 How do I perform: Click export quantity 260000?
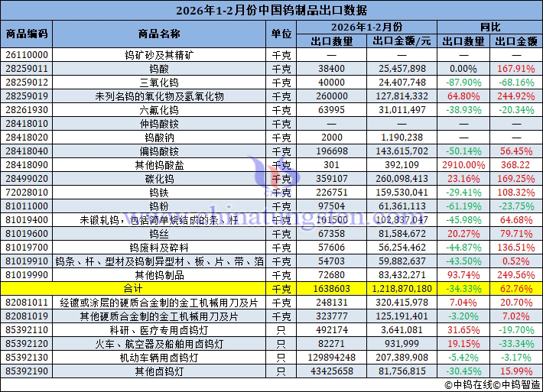(331, 96)
